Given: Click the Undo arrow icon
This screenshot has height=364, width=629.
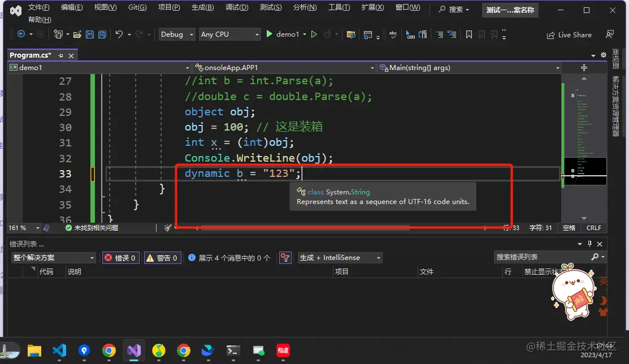Looking at the screenshot, I should 119,34.
